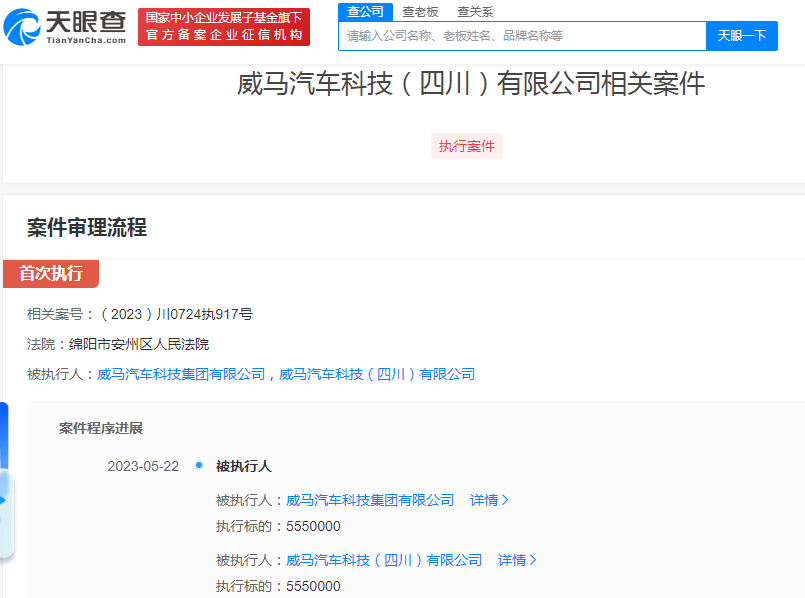Screen dimensions: 805x598
Task: Click the 首次执行 stage label
Action: click(51, 274)
